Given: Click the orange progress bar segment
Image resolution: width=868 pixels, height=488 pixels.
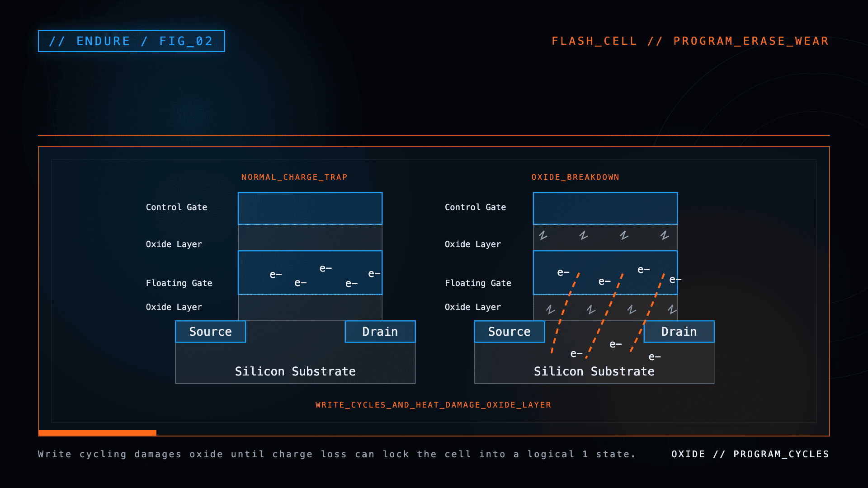Looking at the screenshot, I should (98, 433).
